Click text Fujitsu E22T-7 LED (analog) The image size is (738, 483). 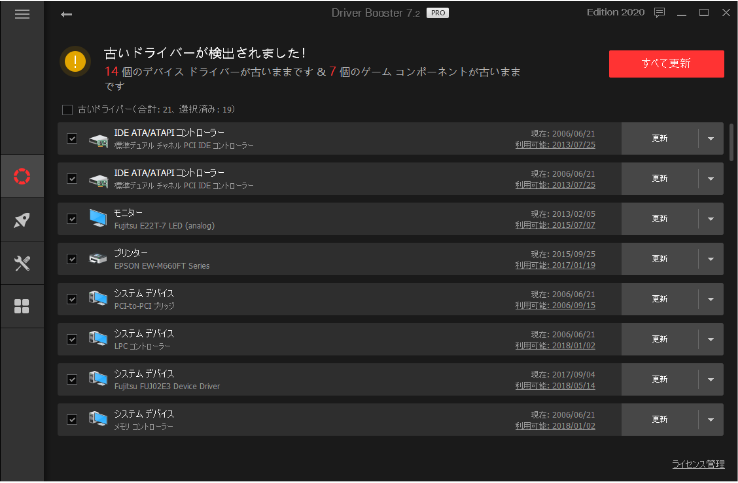164,226
